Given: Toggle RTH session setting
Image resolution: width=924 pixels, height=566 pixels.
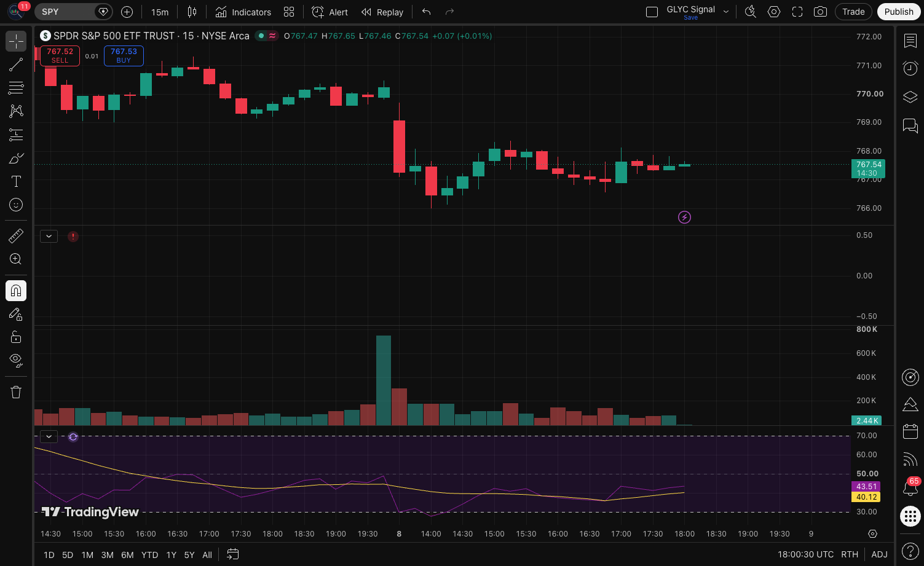Looking at the screenshot, I should [x=850, y=554].
